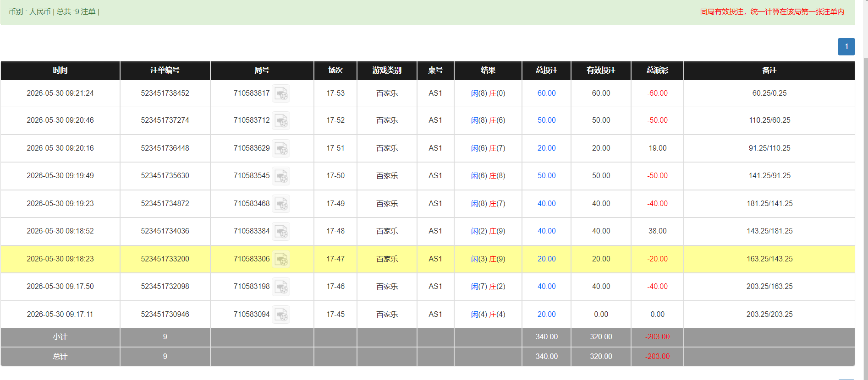Open video replay icon for round 710583468
The height and width of the screenshot is (380, 868).
(281, 204)
